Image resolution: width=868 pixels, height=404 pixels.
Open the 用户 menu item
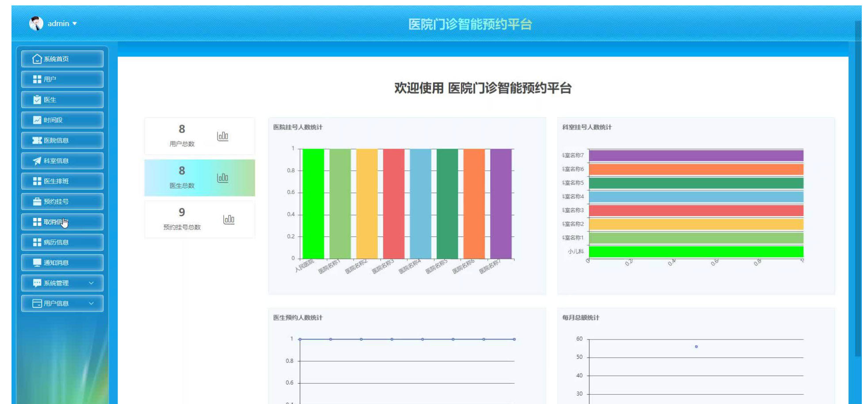pyautogui.click(x=62, y=79)
